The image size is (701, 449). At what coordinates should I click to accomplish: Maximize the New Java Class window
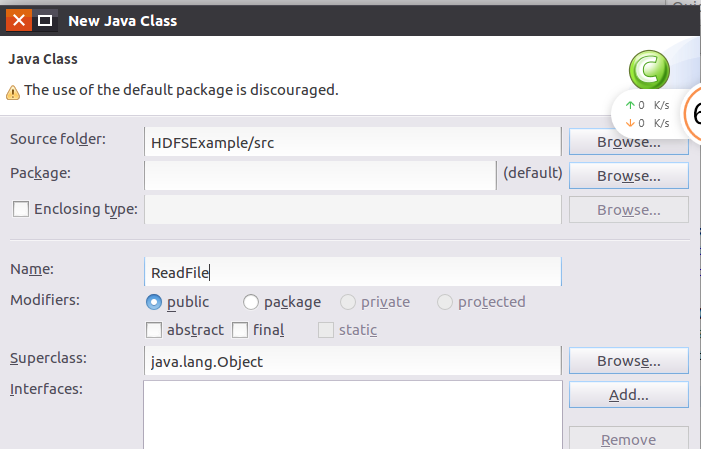(x=46, y=19)
